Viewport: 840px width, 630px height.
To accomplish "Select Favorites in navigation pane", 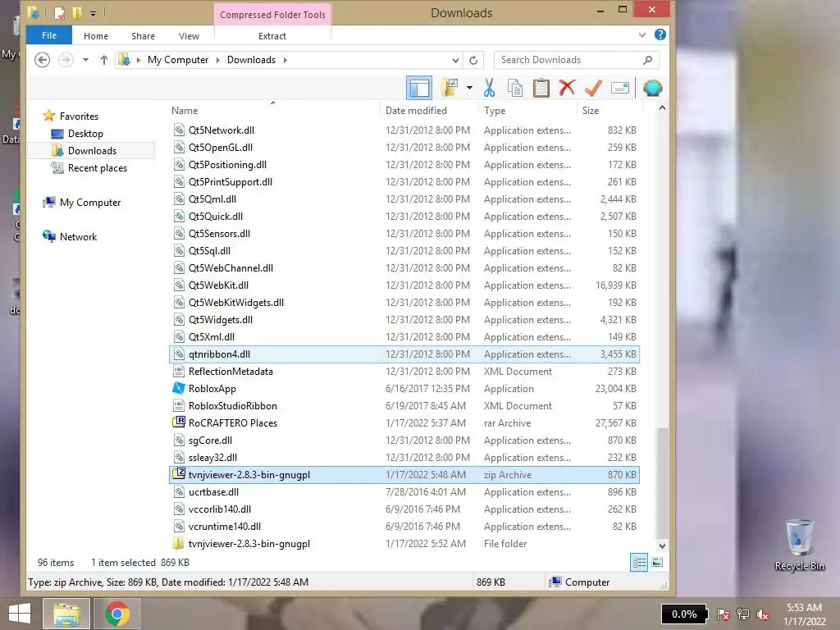I will (x=79, y=116).
